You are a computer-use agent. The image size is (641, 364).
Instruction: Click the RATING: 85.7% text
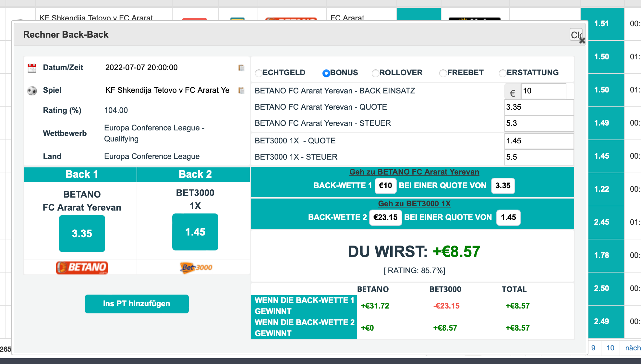[x=414, y=271]
